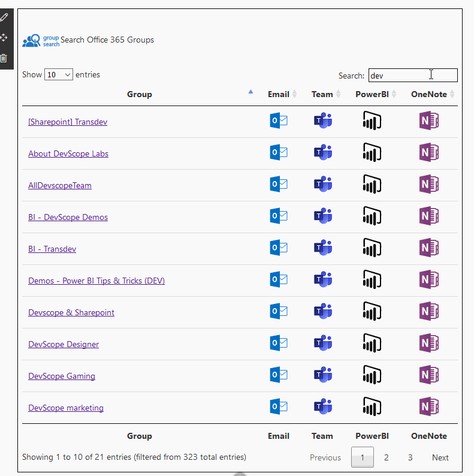Select pagination page 1
Viewport: 474px width, 476px height.
point(363,457)
